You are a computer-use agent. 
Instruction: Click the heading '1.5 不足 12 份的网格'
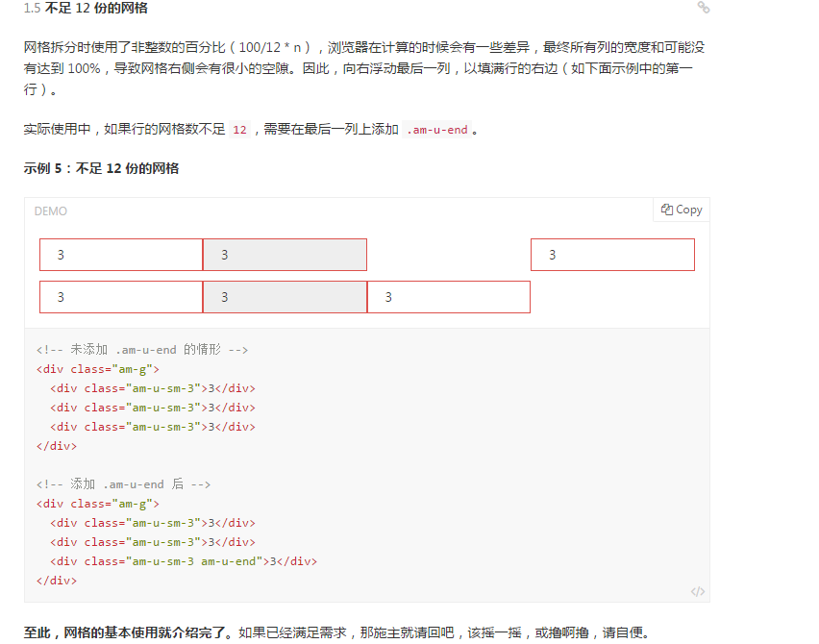(x=86, y=8)
